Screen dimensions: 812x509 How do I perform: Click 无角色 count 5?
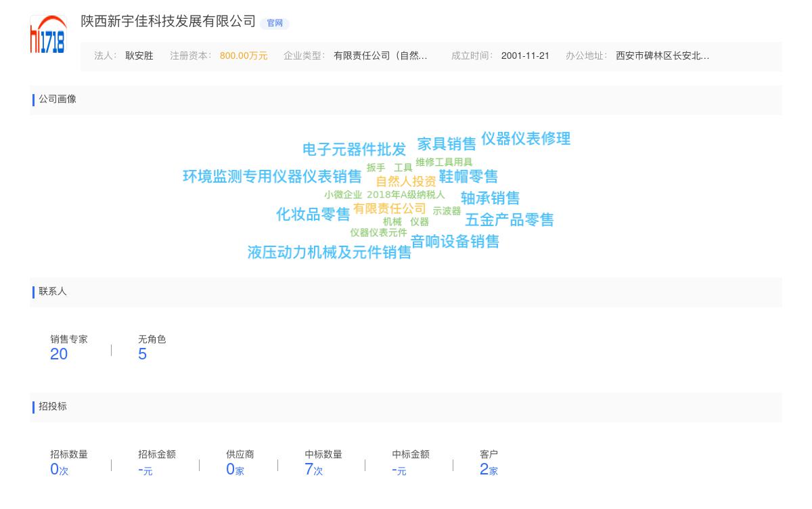pos(142,354)
